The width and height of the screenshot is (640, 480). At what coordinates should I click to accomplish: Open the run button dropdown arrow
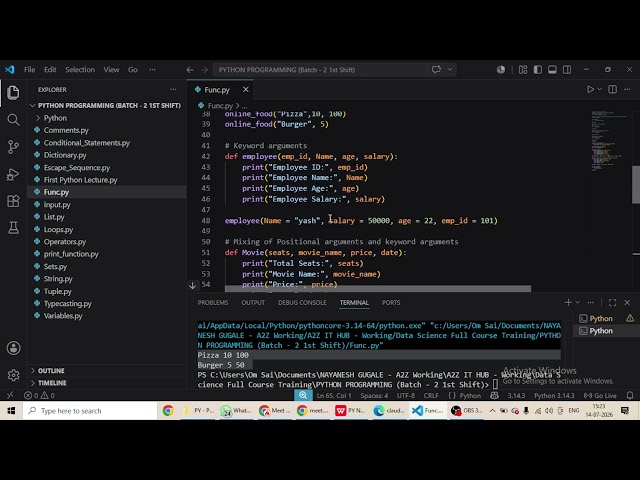tap(599, 89)
